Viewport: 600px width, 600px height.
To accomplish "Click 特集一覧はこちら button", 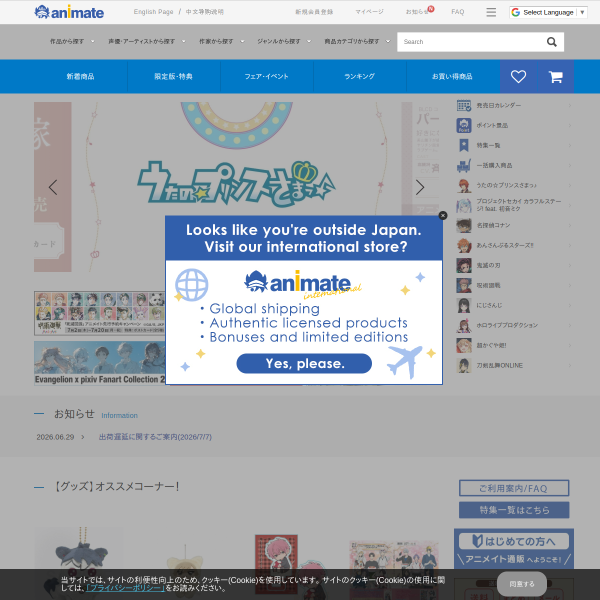I will click(x=514, y=510).
